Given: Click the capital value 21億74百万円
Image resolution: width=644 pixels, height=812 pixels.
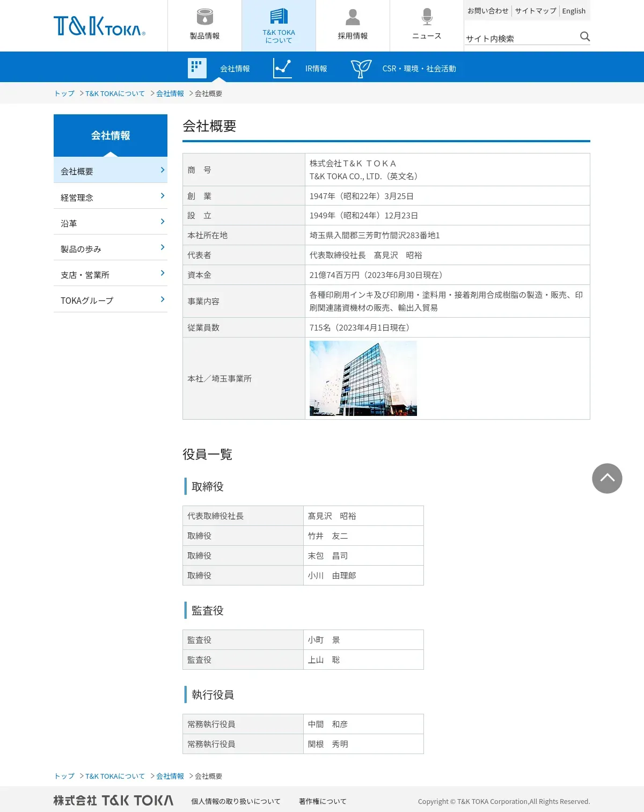Looking at the screenshot, I should [x=334, y=275].
